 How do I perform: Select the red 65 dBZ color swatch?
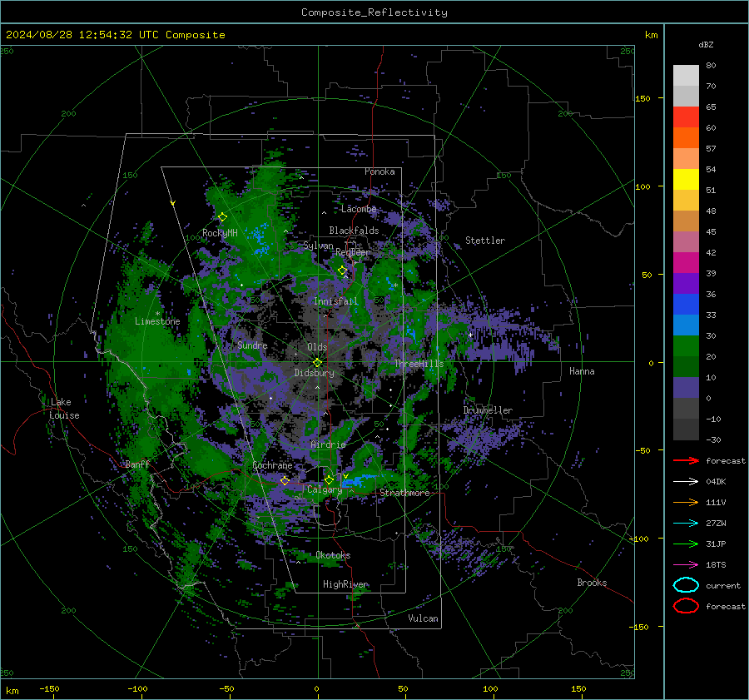(x=686, y=117)
